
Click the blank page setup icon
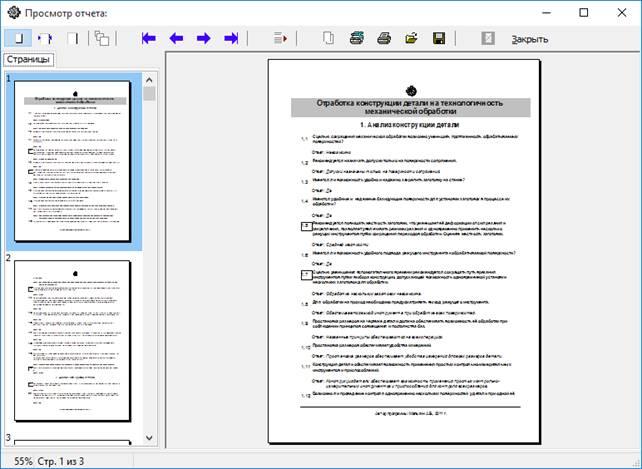[x=328, y=38]
